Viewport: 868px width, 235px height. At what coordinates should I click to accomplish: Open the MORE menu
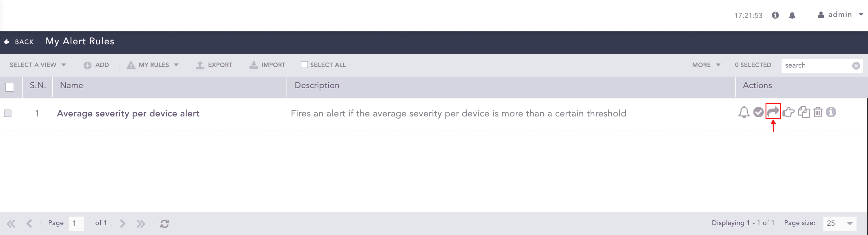(706, 65)
